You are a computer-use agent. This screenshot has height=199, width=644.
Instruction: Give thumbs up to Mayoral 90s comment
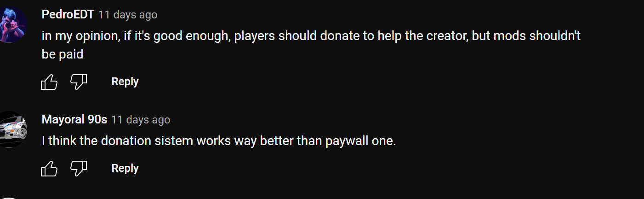coord(49,169)
